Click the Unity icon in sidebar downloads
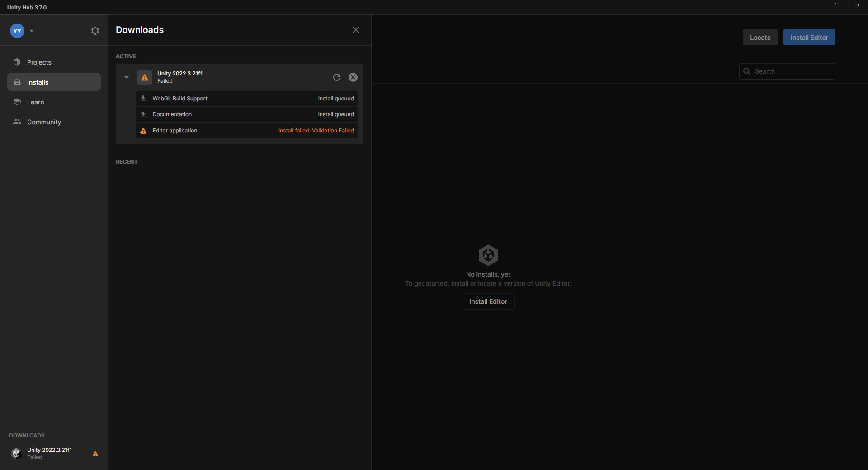The image size is (868, 470). 16,453
